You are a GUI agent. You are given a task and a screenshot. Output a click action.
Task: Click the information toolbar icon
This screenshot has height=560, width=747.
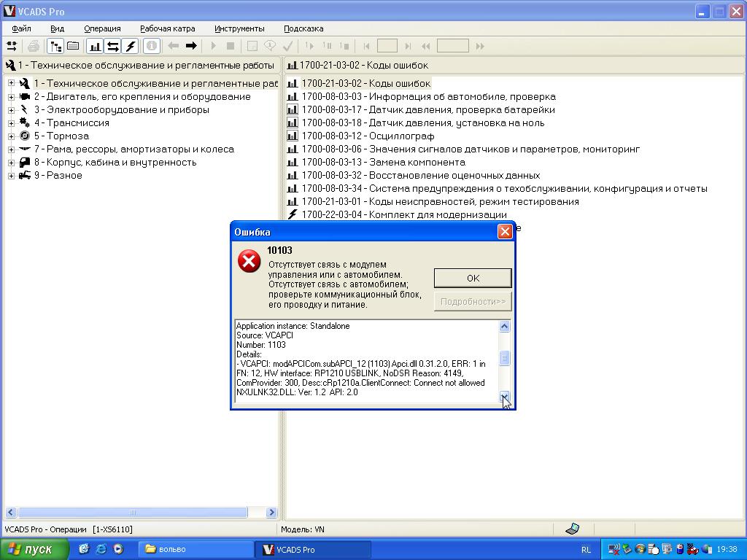(152, 46)
